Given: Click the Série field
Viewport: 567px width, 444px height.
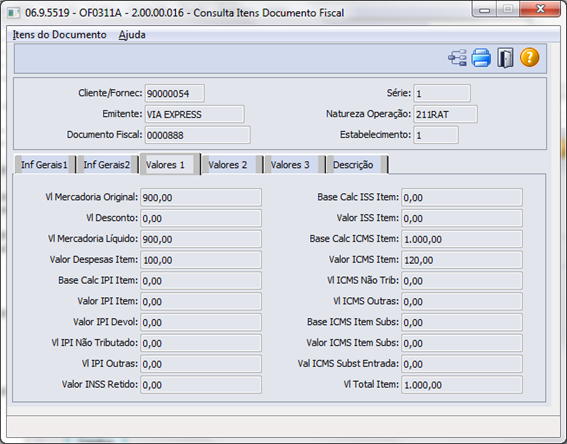Looking at the screenshot, I should [442, 94].
